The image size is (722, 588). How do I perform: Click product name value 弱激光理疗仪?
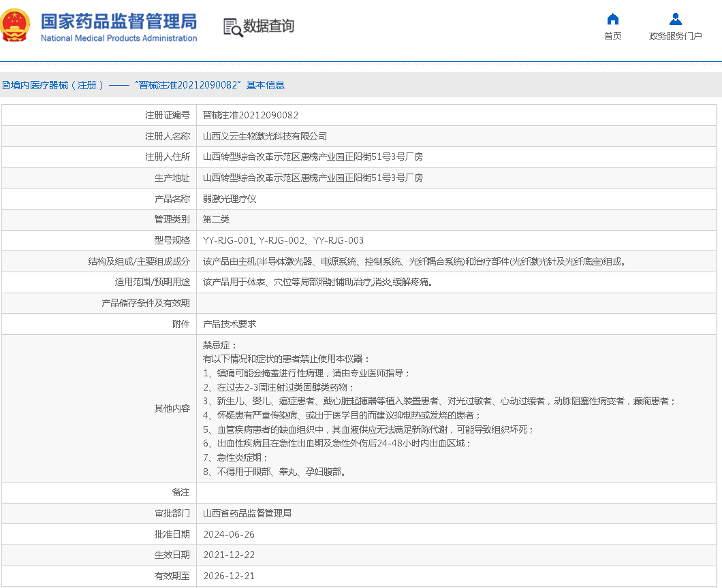pyautogui.click(x=230, y=199)
